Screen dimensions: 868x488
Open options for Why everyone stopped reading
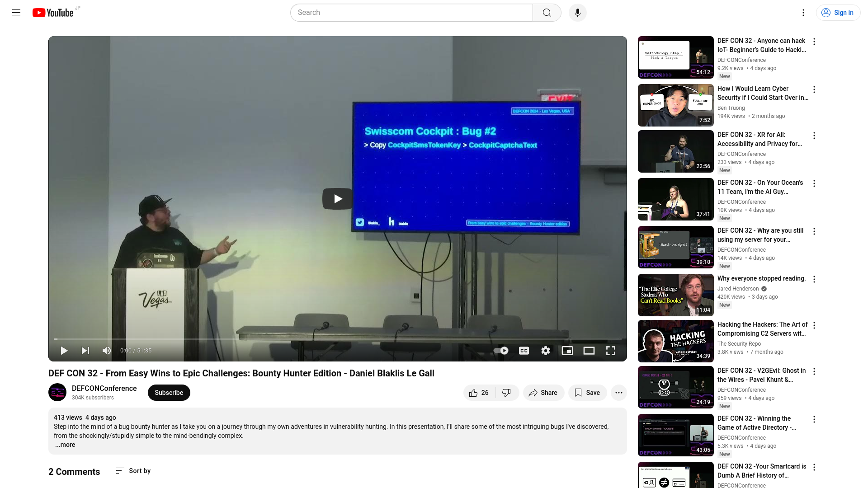[x=814, y=279]
